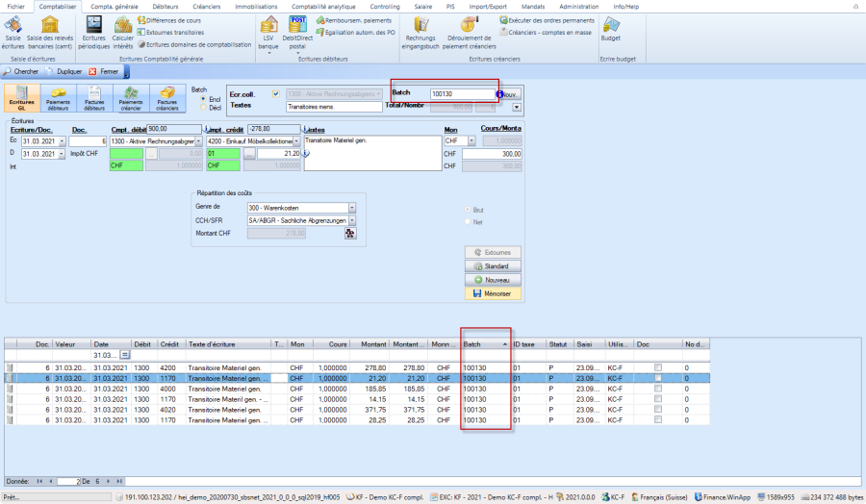Tick the Doc checkbox in first grid row
Viewport: 866px width, 504px height.
click(x=658, y=367)
